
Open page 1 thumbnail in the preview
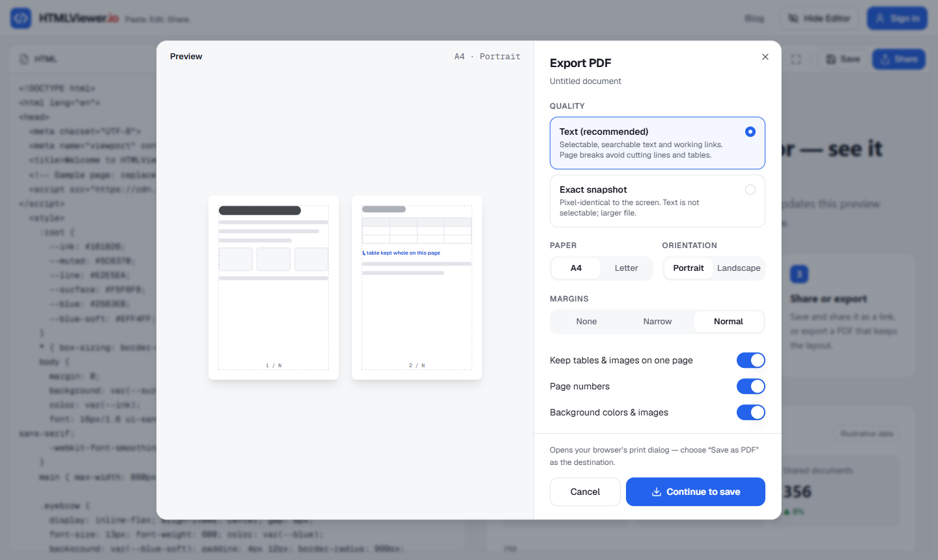pyautogui.click(x=274, y=288)
